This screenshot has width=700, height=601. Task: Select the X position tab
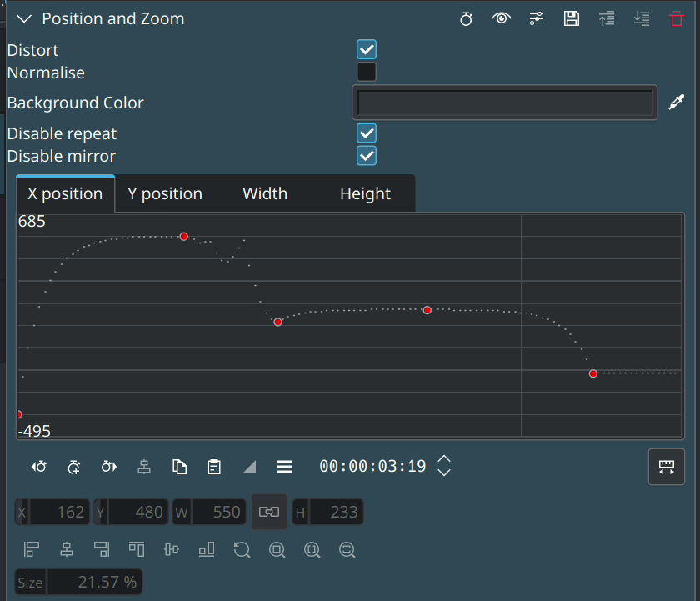[x=65, y=193]
